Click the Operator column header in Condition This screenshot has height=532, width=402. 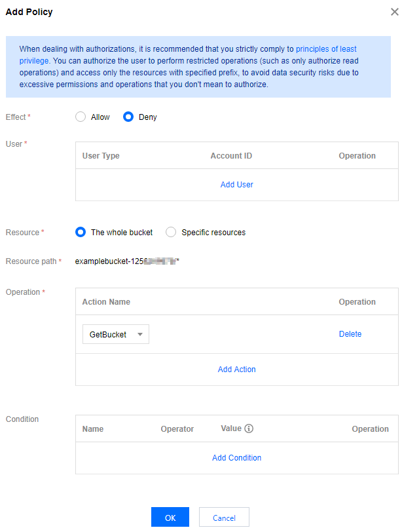[177, 429]
